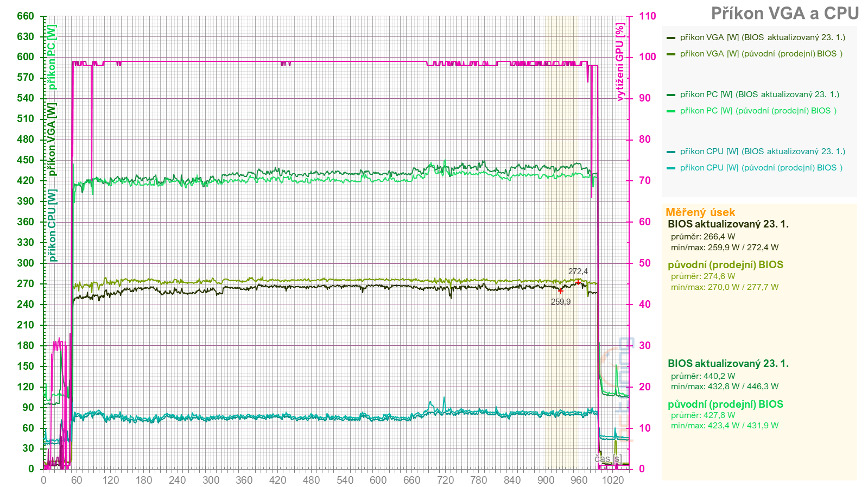The height and width of the screenshot is (487, 868).
Task: Click the chart title Příkon VGA a CPU
Action: (x=784, y=14)
